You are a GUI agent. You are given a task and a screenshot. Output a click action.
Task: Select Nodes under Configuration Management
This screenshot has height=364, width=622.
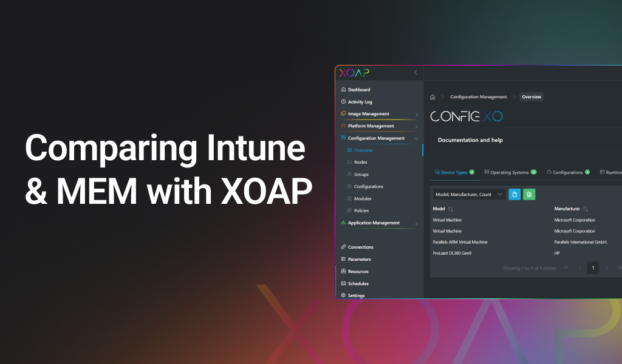click(x=361, y=163)
